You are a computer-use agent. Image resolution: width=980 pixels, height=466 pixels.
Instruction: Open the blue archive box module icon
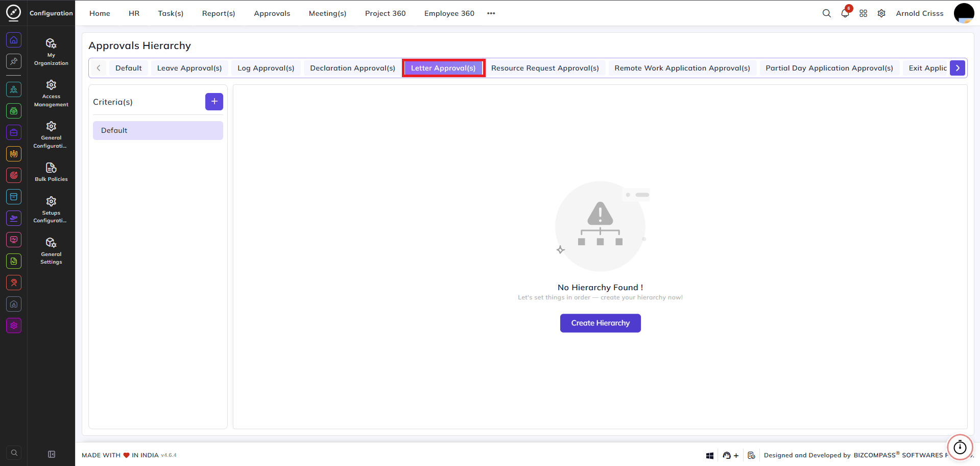(x=14, y=197)
